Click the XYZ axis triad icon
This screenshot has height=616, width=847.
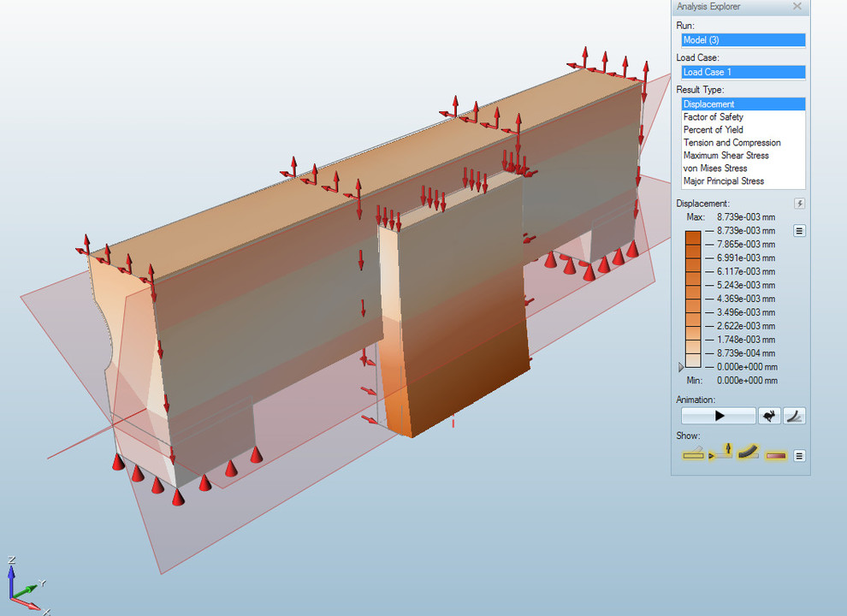(24, 586)
